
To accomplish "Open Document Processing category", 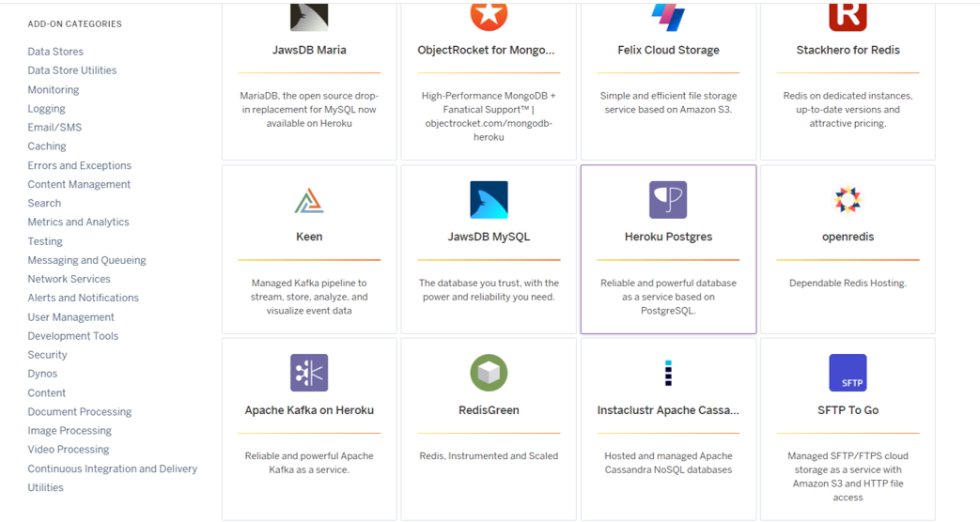I will 79,411.
